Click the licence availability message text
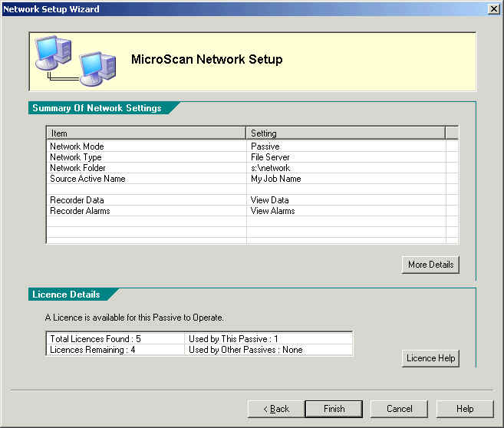The width and height of the screenshot is (504, 428). 134,318
